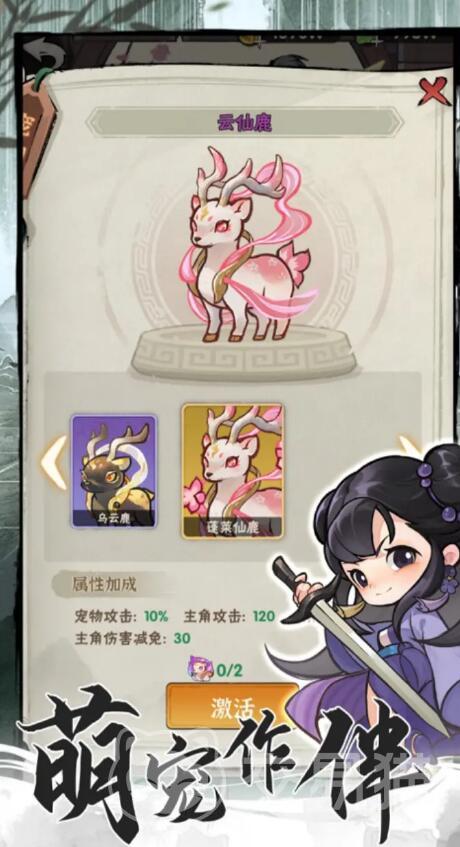Show previous pets with left chevron arrow

54,463
